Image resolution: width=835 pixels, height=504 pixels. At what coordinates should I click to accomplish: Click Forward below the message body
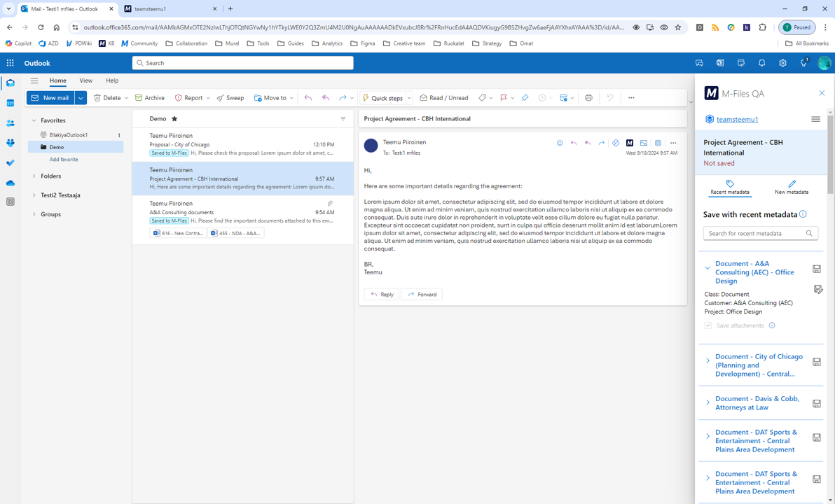point(422,294)
